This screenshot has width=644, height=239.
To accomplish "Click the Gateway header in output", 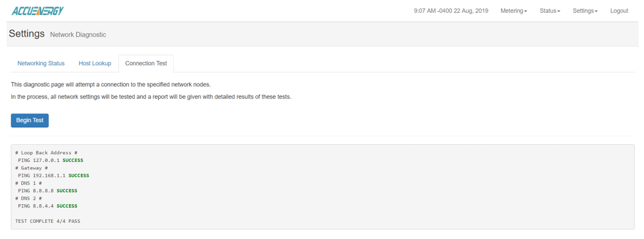I will [x=31, y=168].
